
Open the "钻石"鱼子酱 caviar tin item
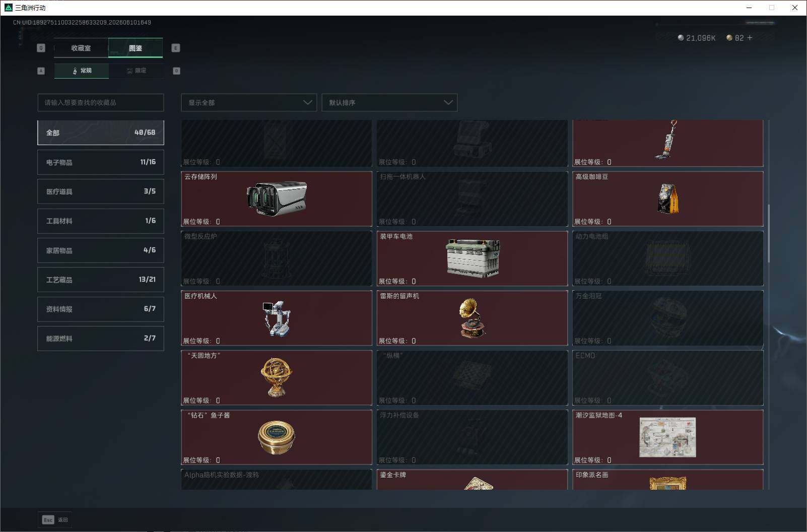pyautogui.click(x=277, y=437)
